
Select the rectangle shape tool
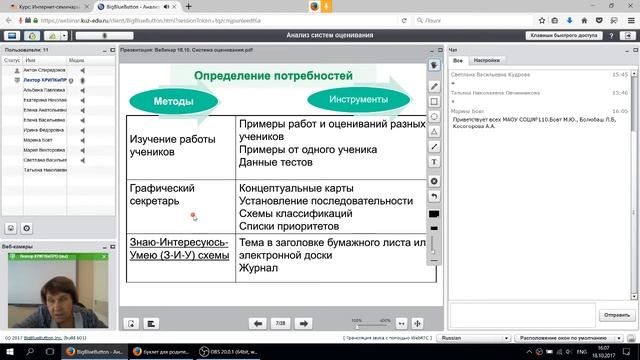pos(434,102)
